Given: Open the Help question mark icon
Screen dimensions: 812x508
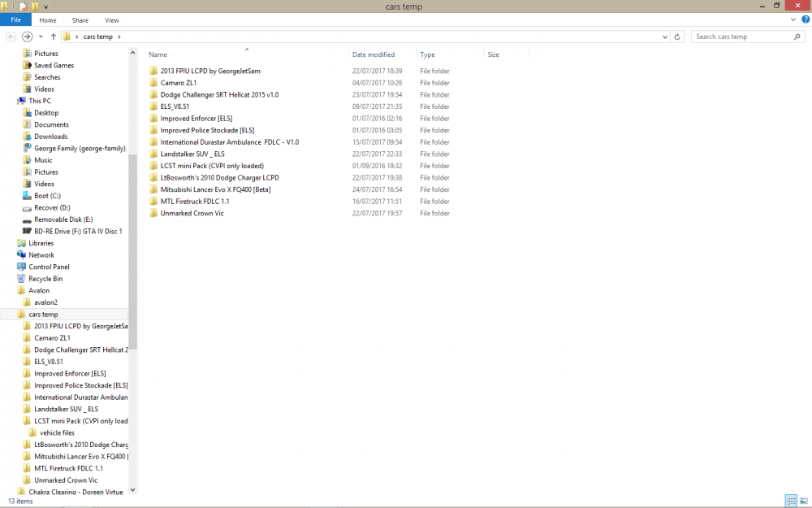Looking at the screenshot, I should (x=806, y=20).
